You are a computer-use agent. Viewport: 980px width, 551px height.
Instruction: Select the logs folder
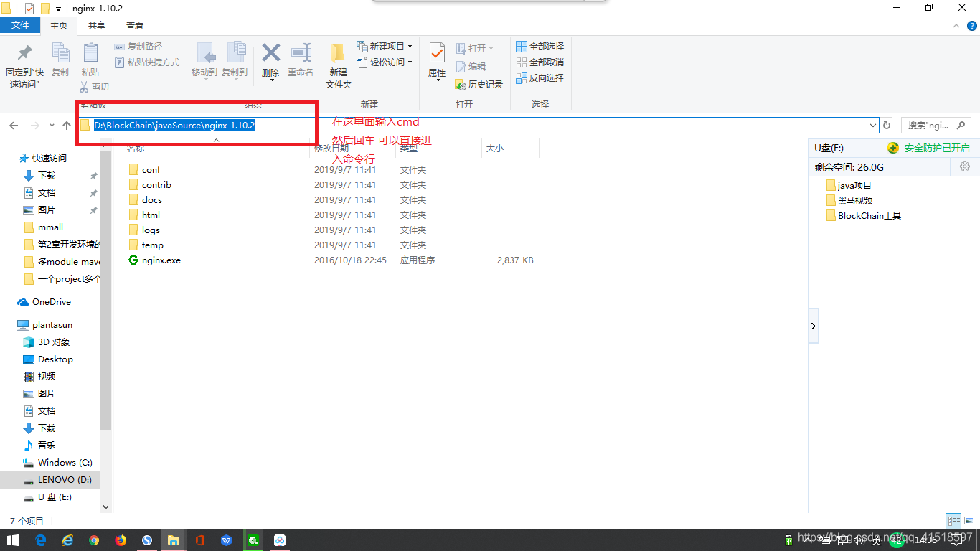click(x=151, y=230)
